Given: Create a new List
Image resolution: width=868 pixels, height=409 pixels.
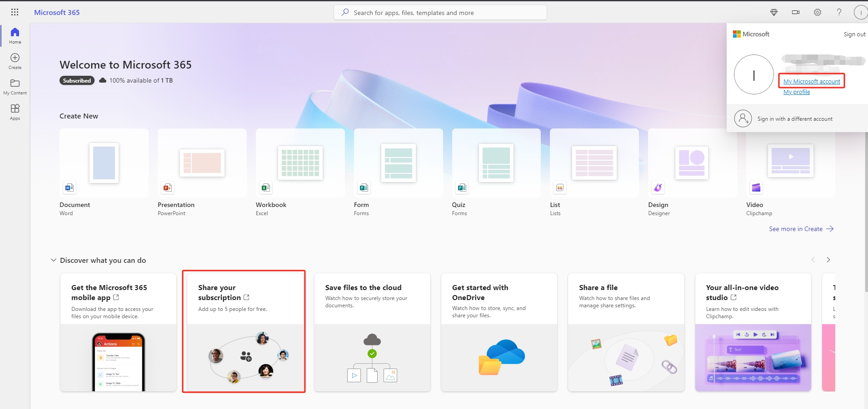Looking at the screenshot, I should tap(594, 172).
